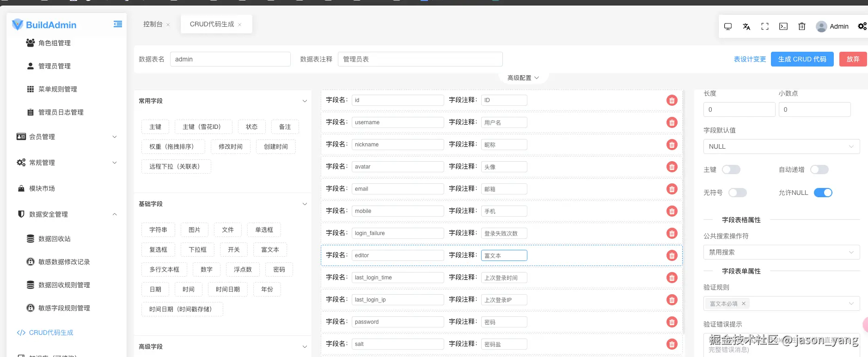Delete the nickname field row
The height and width of the screenshot is (357, 868).
[672, 145]
